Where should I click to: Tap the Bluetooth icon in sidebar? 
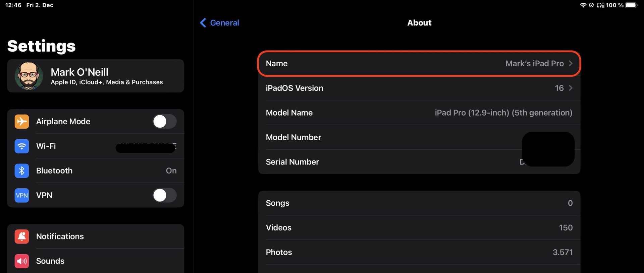point(22,171)
